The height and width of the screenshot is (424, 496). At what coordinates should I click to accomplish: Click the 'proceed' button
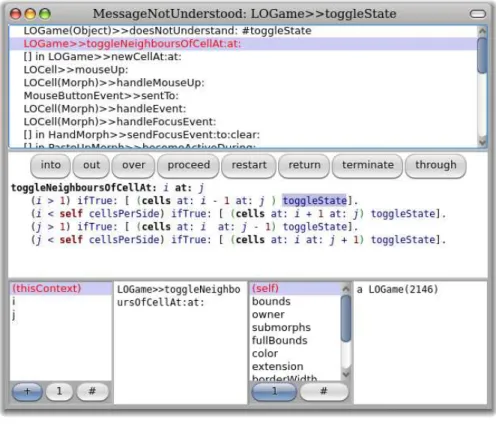click(x=188, y=165)
